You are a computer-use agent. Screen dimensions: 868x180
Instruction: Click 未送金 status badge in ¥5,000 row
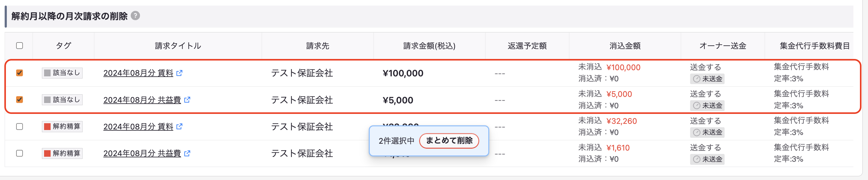pyautogui.click(x=707, y=106)
